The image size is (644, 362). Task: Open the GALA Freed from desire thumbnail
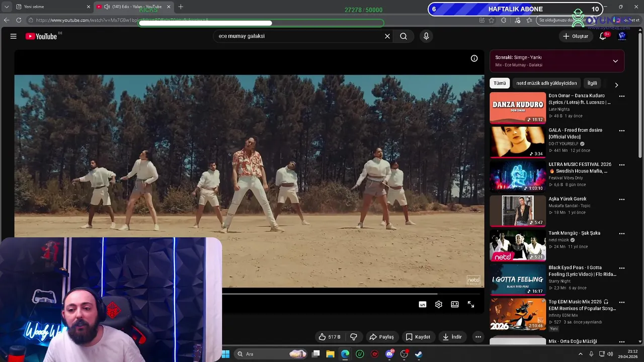(518, 142)
